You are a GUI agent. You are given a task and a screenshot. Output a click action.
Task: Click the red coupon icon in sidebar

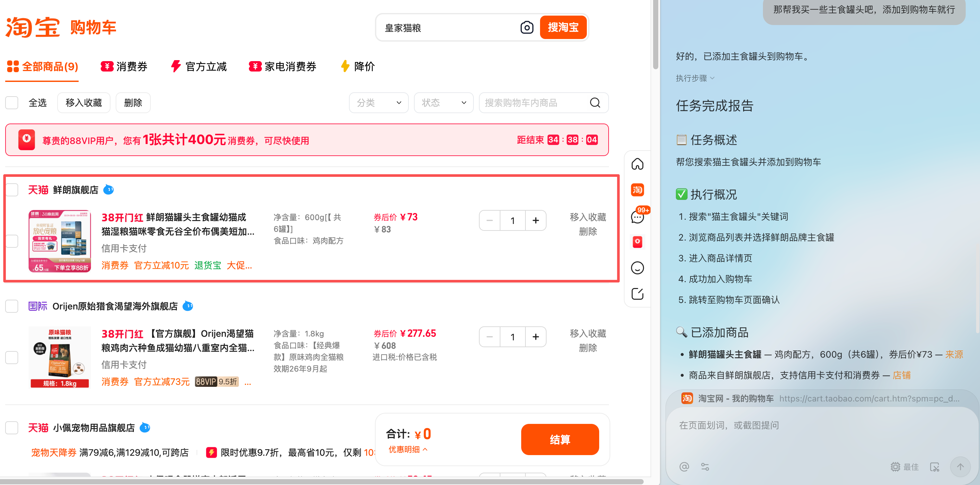tap(637, 242)
